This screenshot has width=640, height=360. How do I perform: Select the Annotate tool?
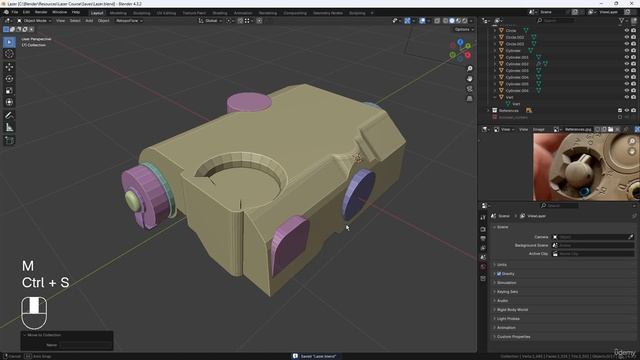click(9, 116)
